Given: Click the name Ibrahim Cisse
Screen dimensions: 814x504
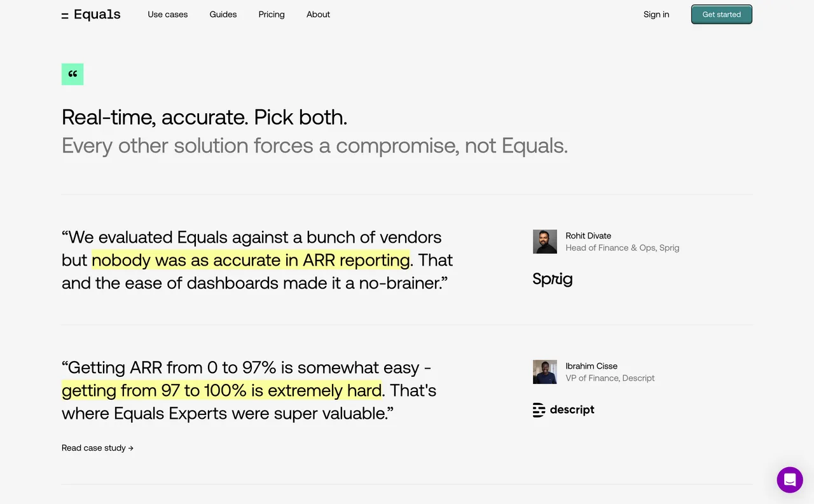Looking at the screenshot, I should (x=591, y=366).
